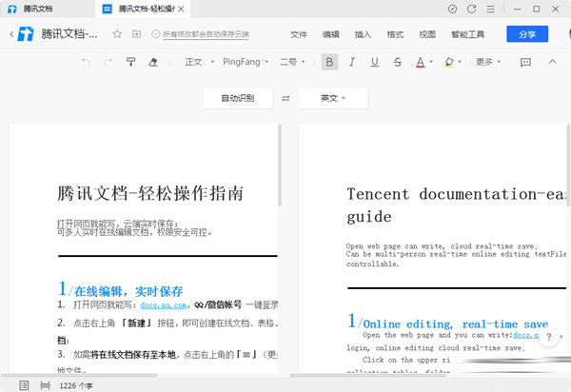Open the 插入 menu
571x392 pixels.
[x=364, y=34]
